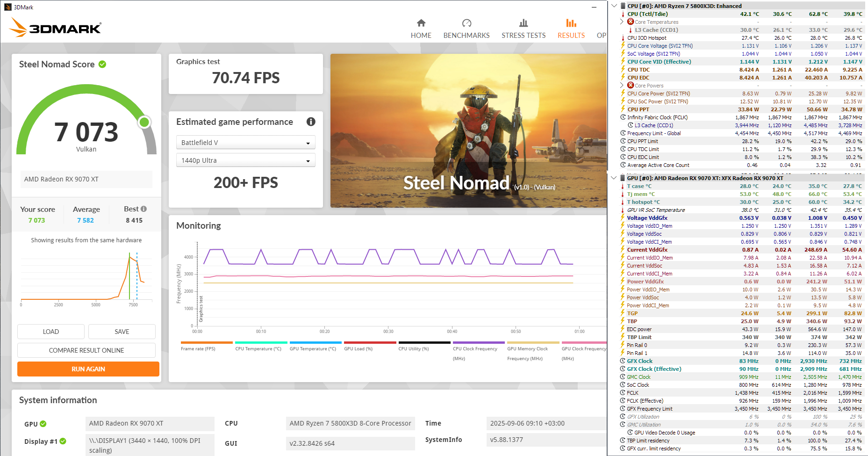Toggle CPU Clock Frequency (MHz) legend
The width and height of the screenshot is (868, 456).
(x=479, y=351)
